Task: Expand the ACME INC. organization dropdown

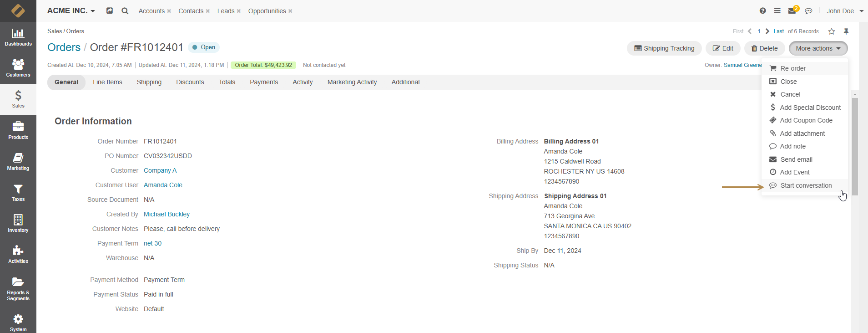Action: click(71, 11)
